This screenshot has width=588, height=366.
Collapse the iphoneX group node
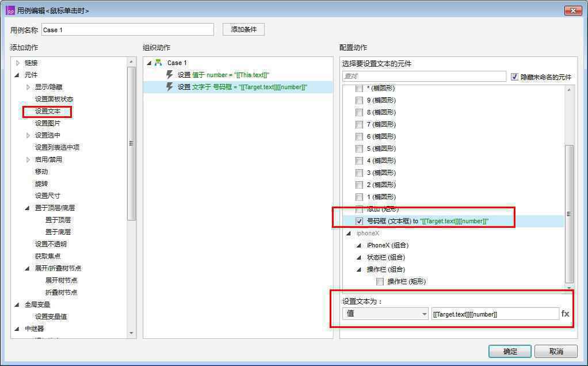tap(349, 233)
